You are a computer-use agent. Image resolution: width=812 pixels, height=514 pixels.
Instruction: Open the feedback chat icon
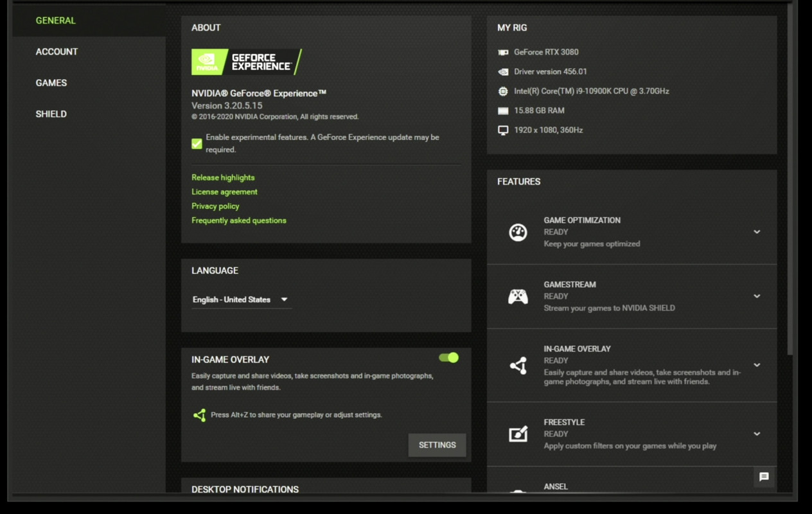click(764, 477)
